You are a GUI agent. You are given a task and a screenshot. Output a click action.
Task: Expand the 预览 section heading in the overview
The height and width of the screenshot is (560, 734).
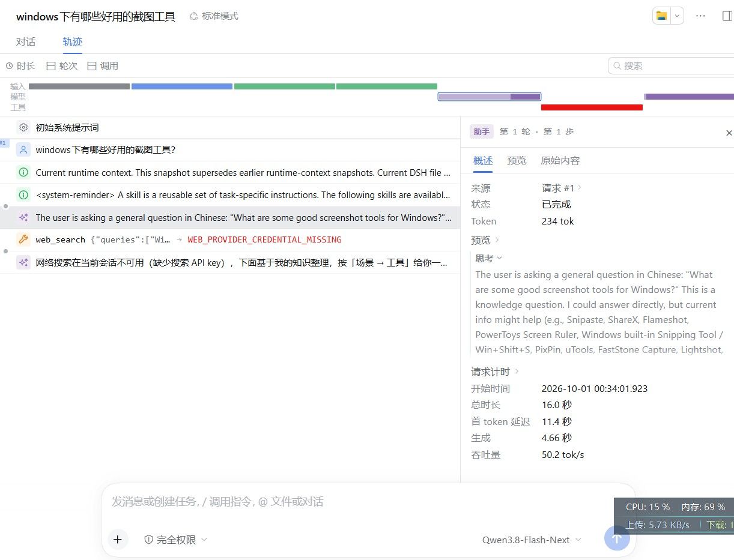[485, 240]
